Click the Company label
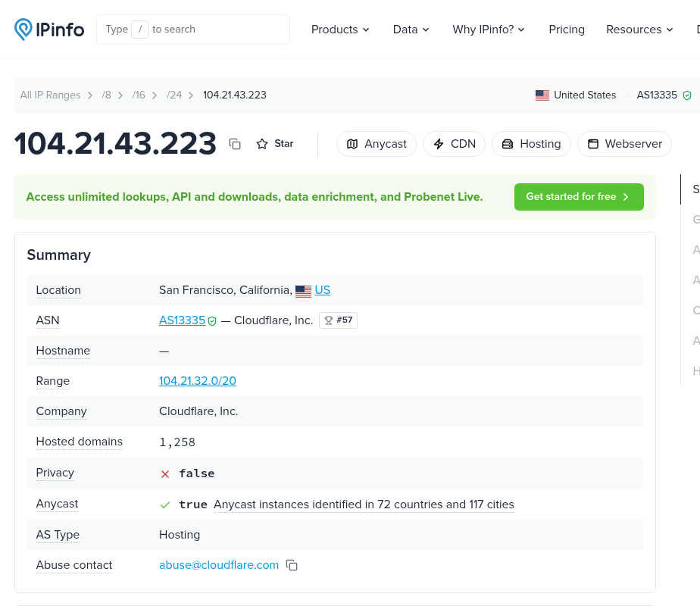The image size is (700, 606). point(61,411)
